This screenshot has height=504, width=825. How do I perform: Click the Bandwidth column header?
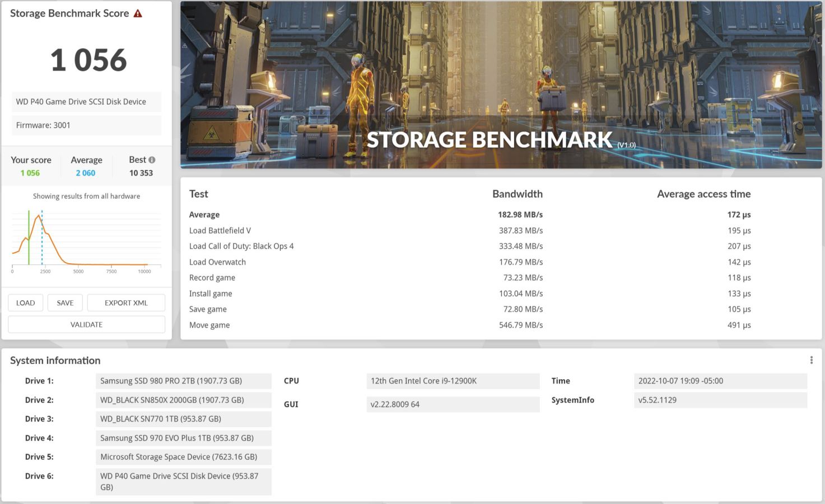point(518,194)
